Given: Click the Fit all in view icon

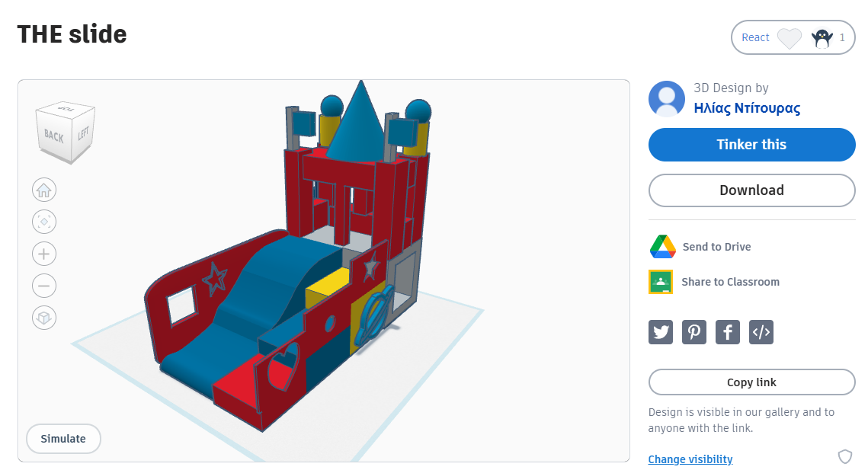Looking at the screenshot, I should 44,222.
